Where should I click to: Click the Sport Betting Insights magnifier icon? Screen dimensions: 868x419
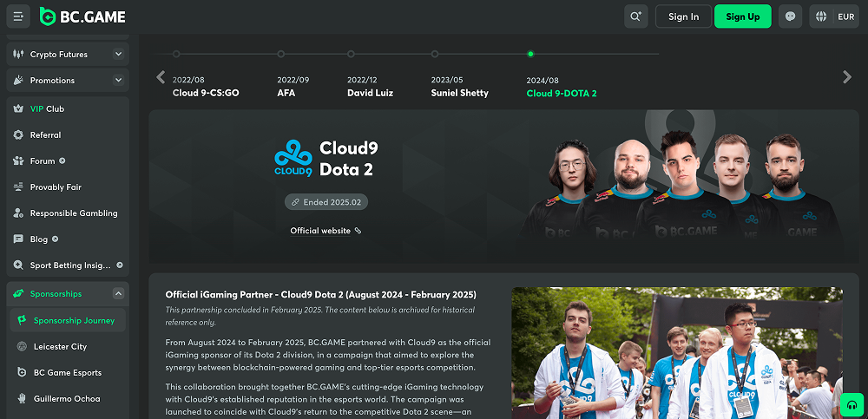[18, 265]
